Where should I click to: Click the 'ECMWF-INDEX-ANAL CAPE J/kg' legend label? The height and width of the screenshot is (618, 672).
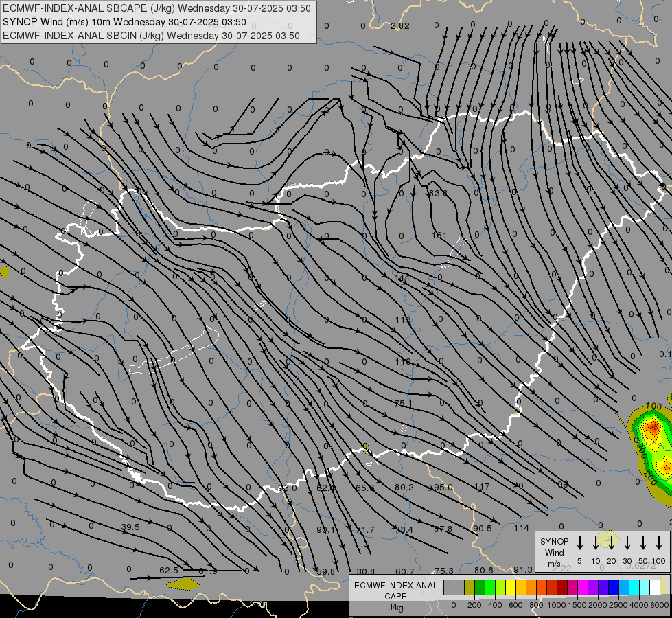[395, 596]
